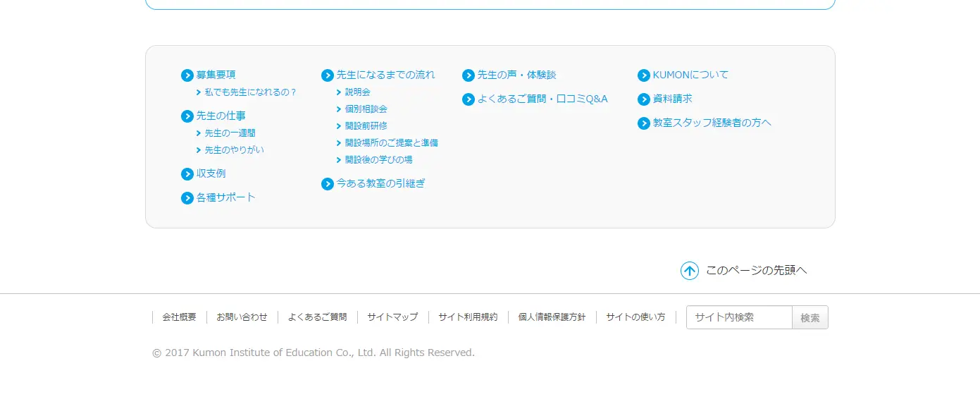Open 会社概要 in footer menu
Screen dimensions: 980x404
(180, 317)
